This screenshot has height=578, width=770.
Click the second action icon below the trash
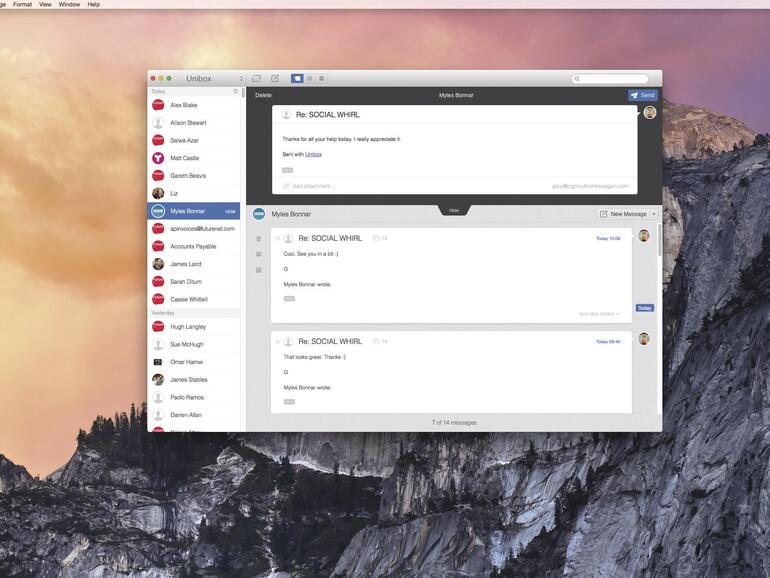pyautogui.click(x=259, y=254)
